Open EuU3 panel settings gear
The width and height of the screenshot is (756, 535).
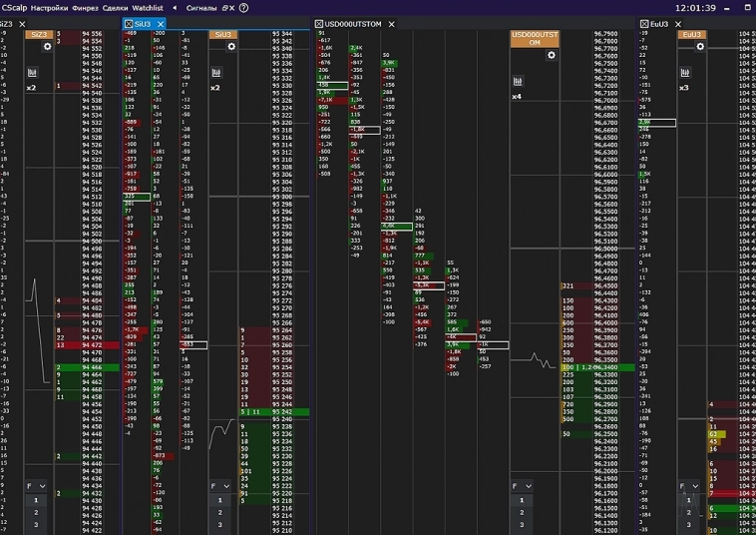[699, 47]
